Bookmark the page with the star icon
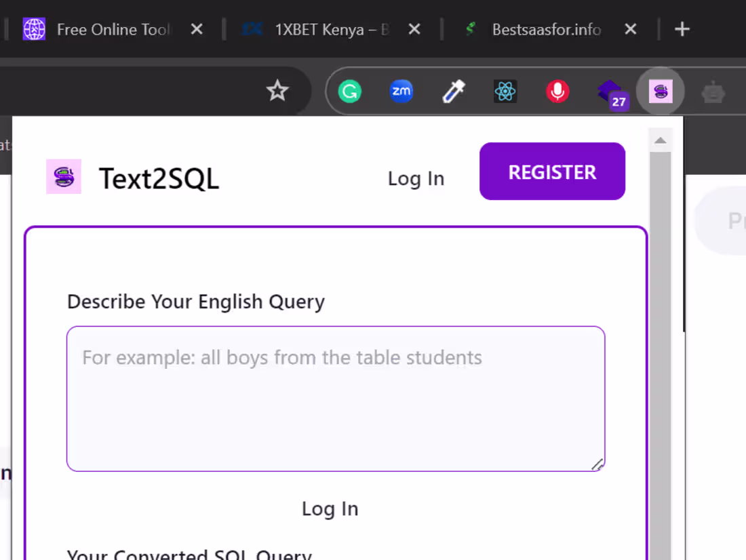Image resolution: width=746 pixels, height=560 pixels. click(277, 90)
